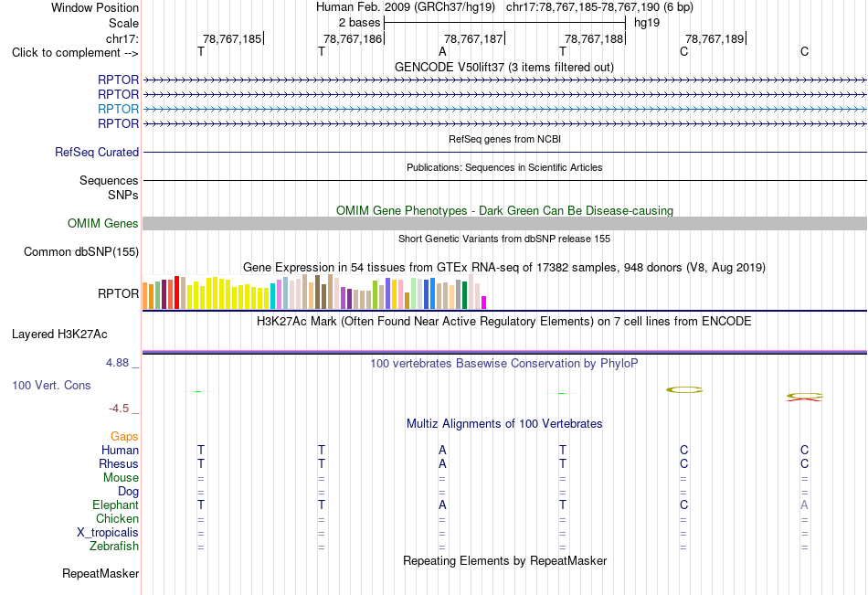Click the 'Window Position' label
This screenshot has width=868, height=595.
[95, 7]
